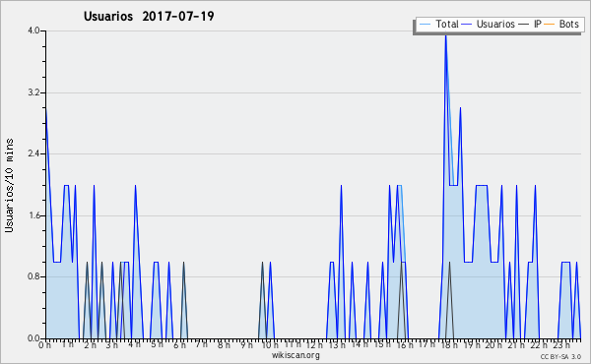This screenshot has width=591, height=364.
Task: Click the 20 h x-axis label
Action: coord(493,345)
